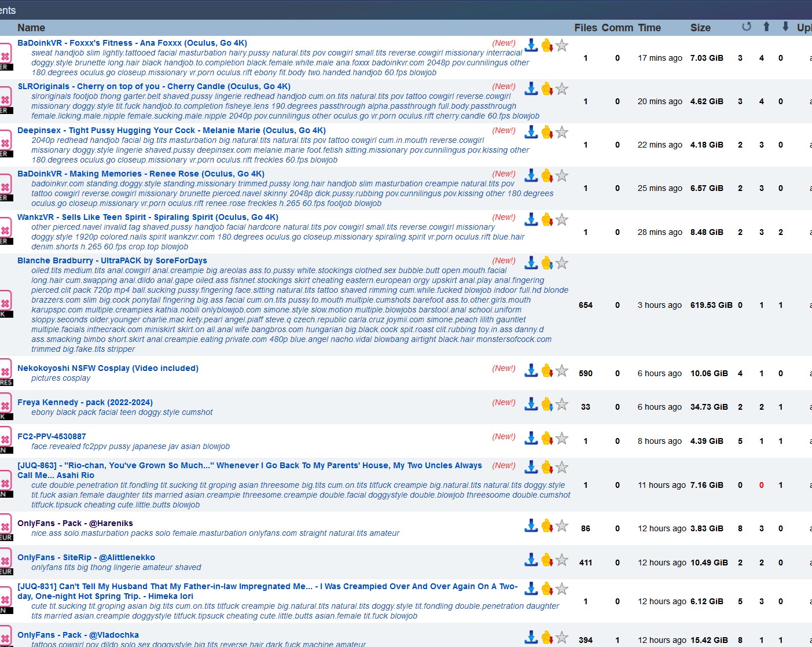Sort by snatched circular-arrow column icon
812x647 pixels.
747,27
